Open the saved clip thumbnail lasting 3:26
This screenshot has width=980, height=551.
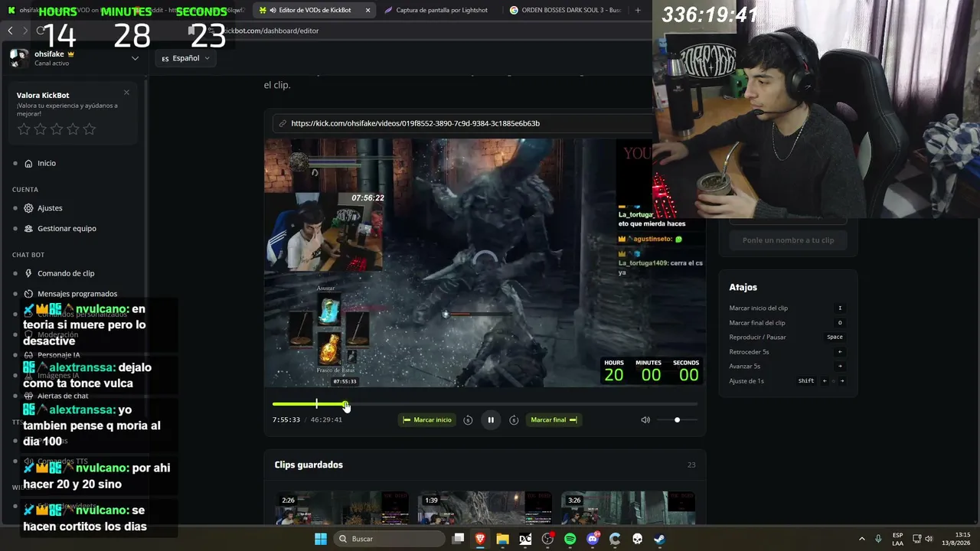(x=628, y=508)
